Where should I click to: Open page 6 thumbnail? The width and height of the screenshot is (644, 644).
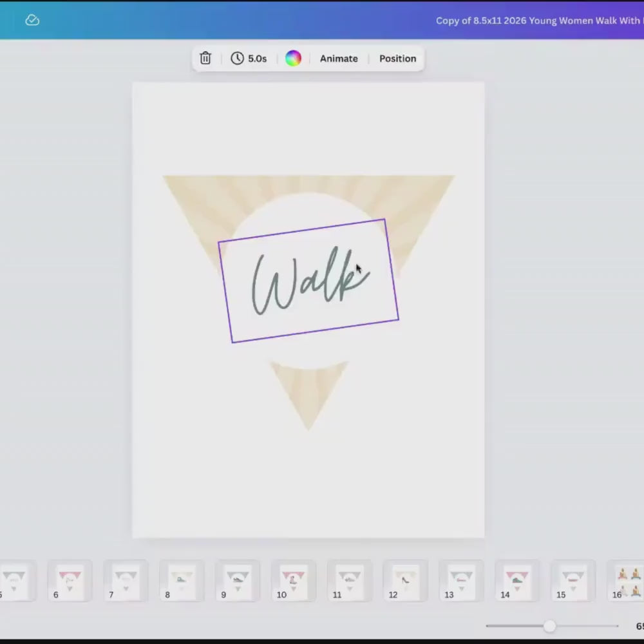coord(70,580)
